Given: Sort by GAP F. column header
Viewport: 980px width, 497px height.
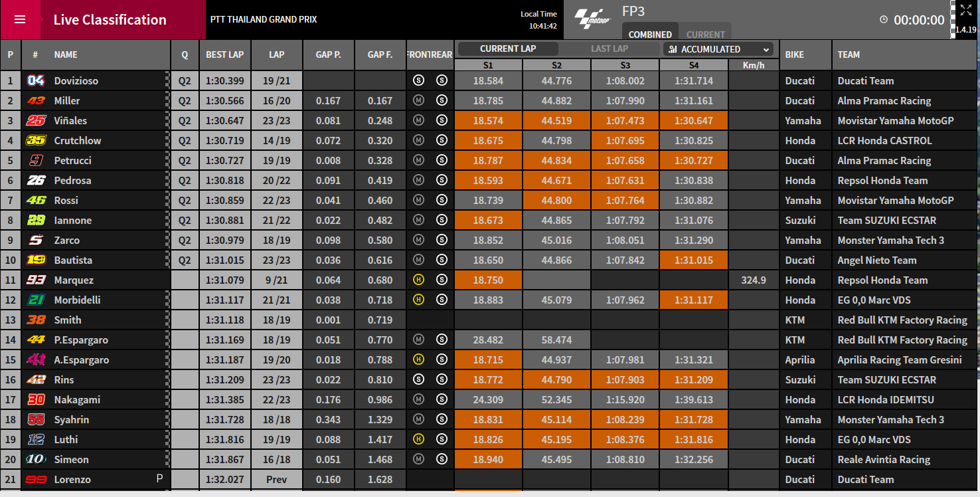Looking at the screenshot, I should click(380, 55).
